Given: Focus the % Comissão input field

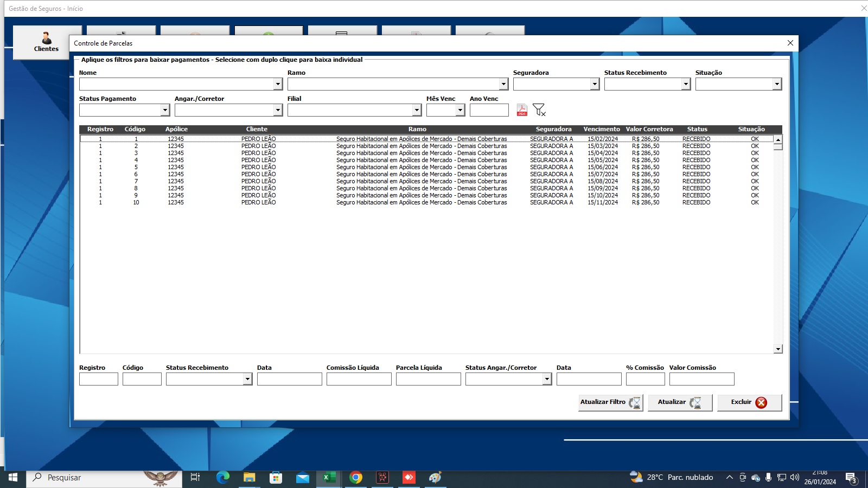Looking at the screenshot, I should (646, 379).
